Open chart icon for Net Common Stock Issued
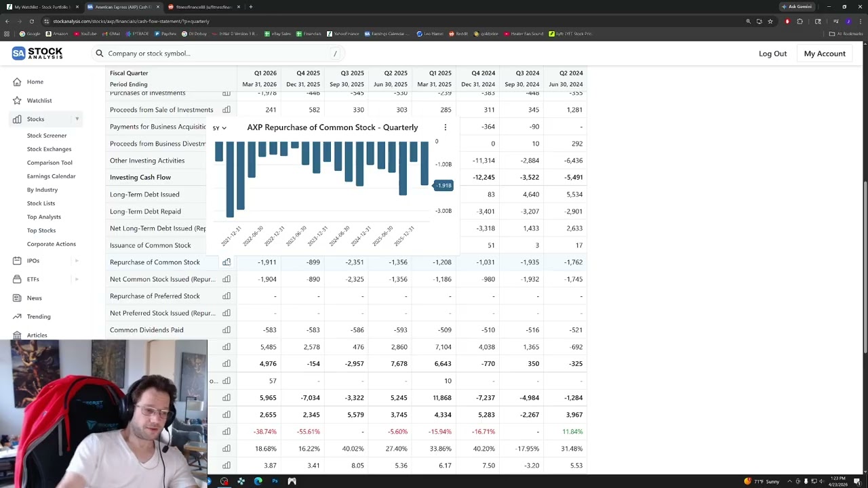Screen dimensions: 868x488 coord(226,279)
